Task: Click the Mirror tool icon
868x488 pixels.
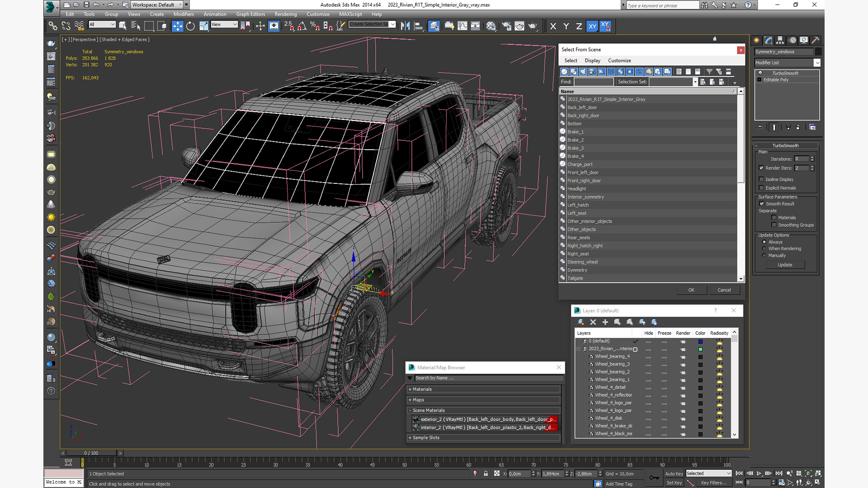Action: pos(406,26)
